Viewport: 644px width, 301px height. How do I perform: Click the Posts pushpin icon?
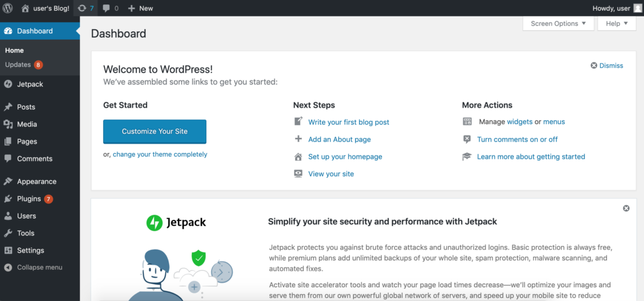pyautogui.click(x=8, y=107)
